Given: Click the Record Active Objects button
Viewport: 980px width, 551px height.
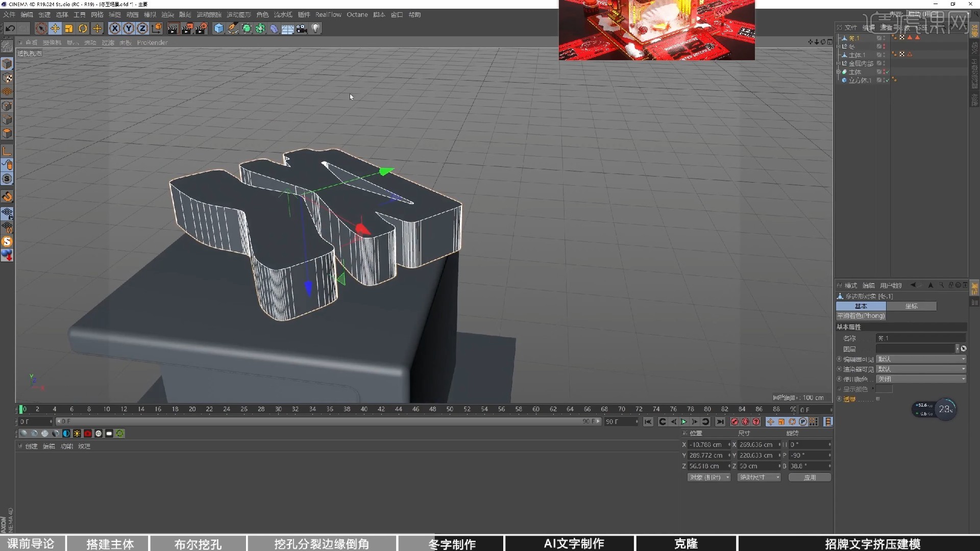Looking at the screenshot, I should coord(734,422).
